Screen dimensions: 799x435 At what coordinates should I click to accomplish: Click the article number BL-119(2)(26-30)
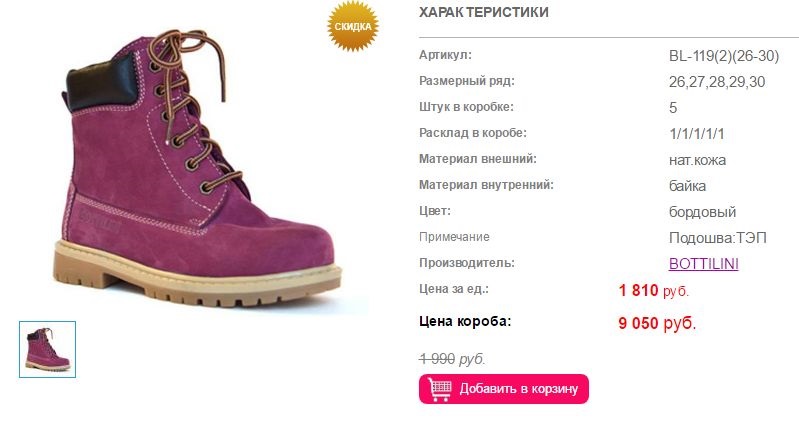724,56
